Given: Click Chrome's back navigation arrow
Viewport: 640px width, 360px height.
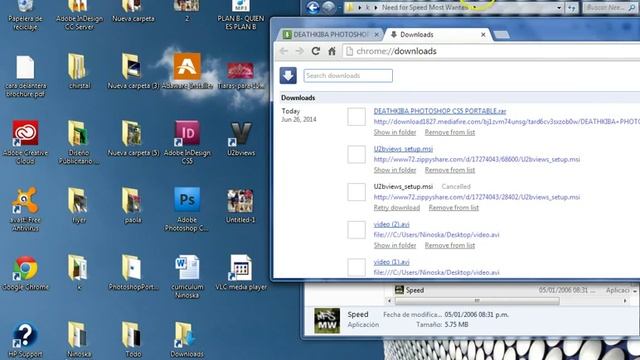Looking at the screenshot, I should (x=284, y=51).
